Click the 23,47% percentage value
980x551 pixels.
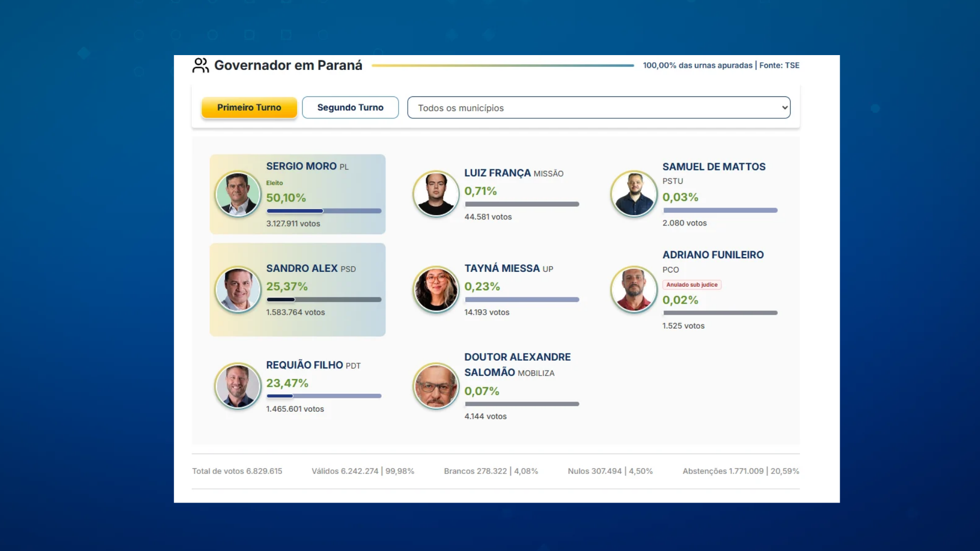point(287,383)
